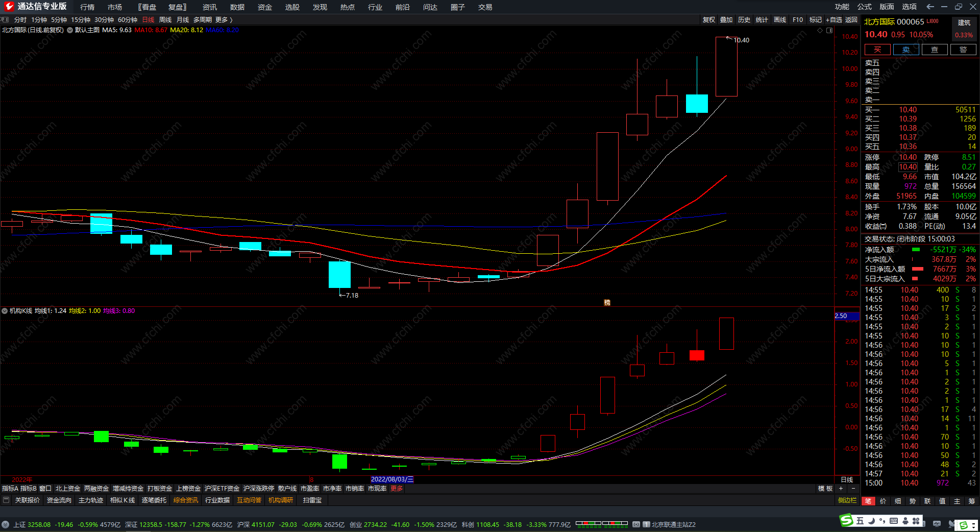Select the 日线 daily period
Screen dimensions: 980x532
[x=148, y=19]
